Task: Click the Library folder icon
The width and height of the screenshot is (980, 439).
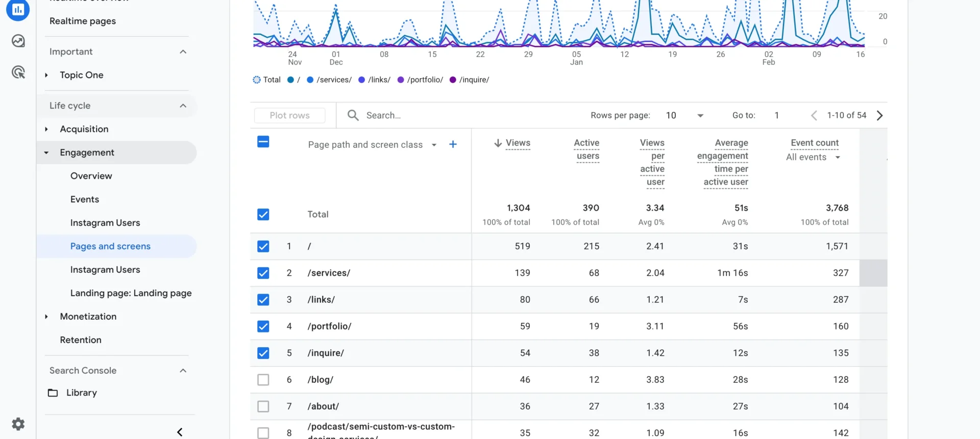Action: pos(53,393)
